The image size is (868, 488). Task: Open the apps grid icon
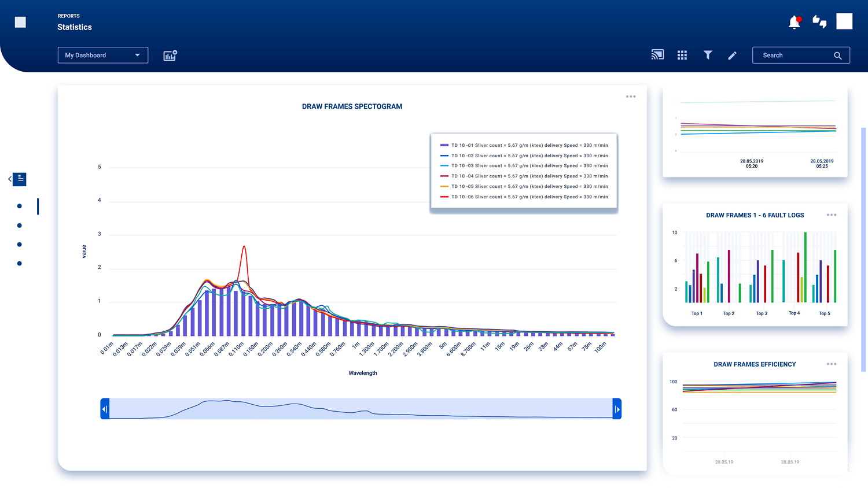[682, 54]
